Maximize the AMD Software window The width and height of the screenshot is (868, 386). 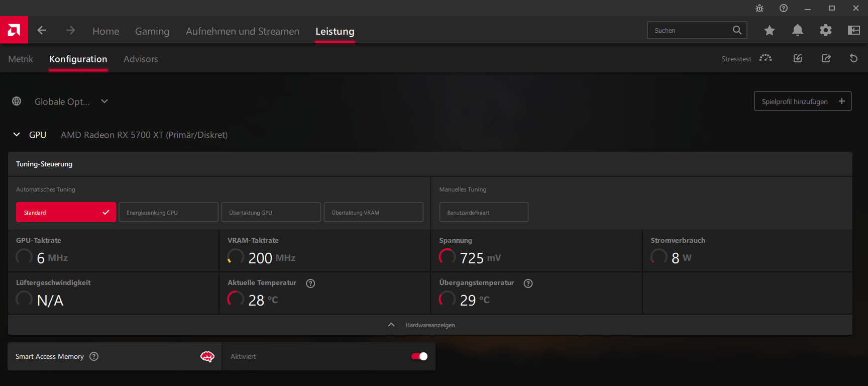(x=832, y=8)
